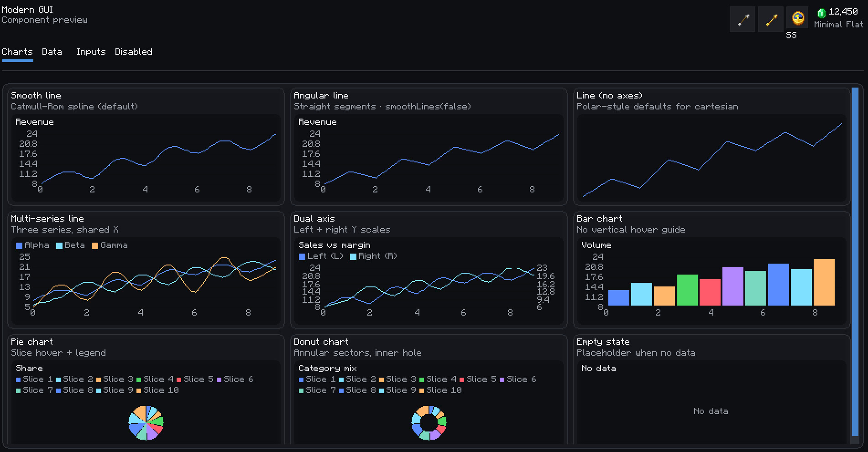The height and width of the screenshot is (452, 868).
Task: Toggle the Beta series legend square
Action: tap(59, 246)
